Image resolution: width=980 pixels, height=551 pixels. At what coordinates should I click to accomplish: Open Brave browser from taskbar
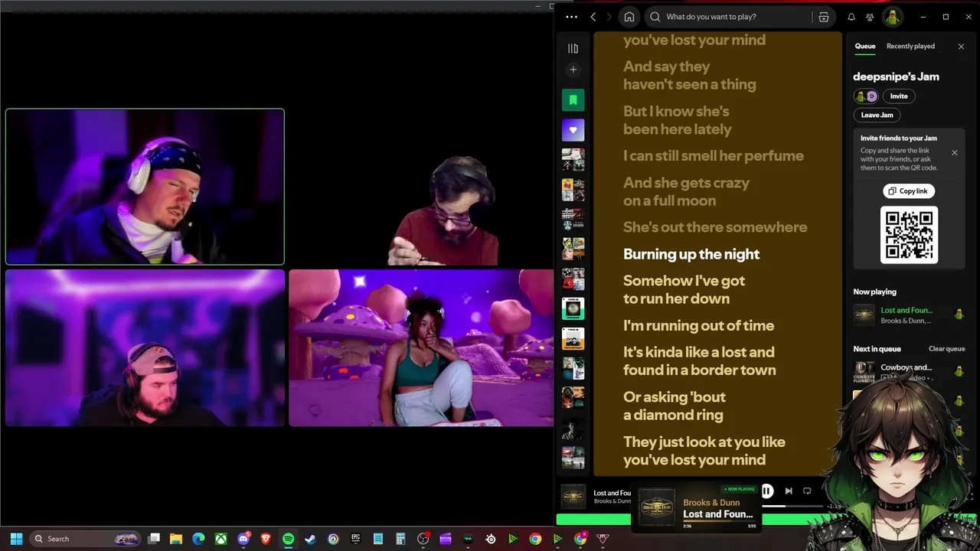click(x=266, y=539)
